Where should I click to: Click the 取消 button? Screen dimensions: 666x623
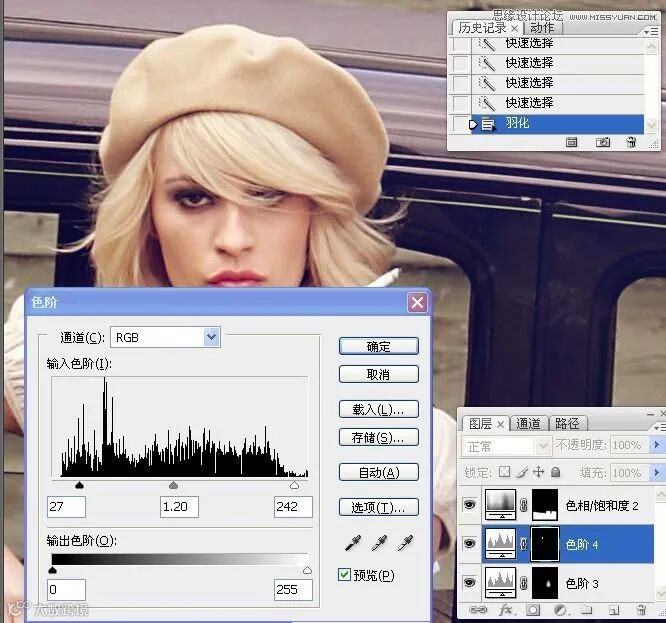point(378,374)
